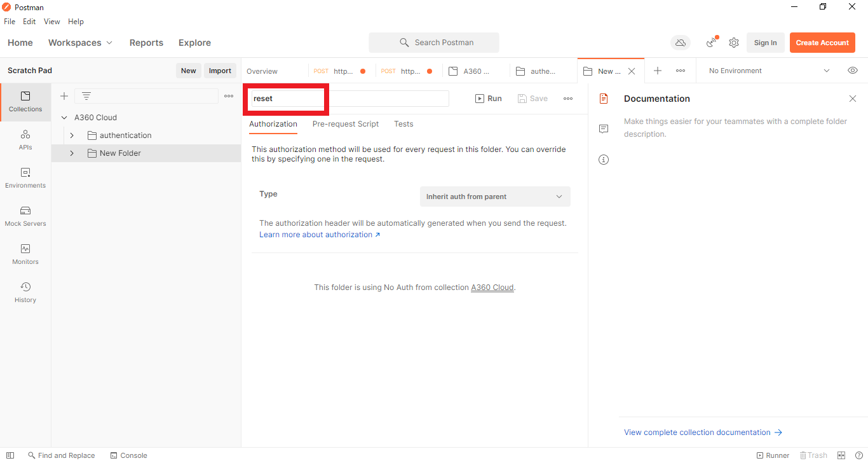
Task: Open the History sidebar panel
Action: click(x=25, y=293)
